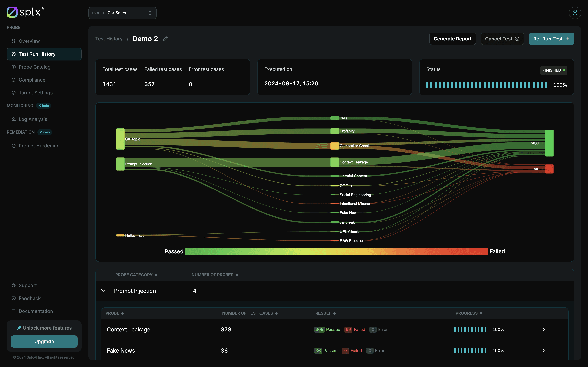The image size is (588, 367).
Task: Click the Prompt Hardening shield icon
Action: (x=13, y=146)
